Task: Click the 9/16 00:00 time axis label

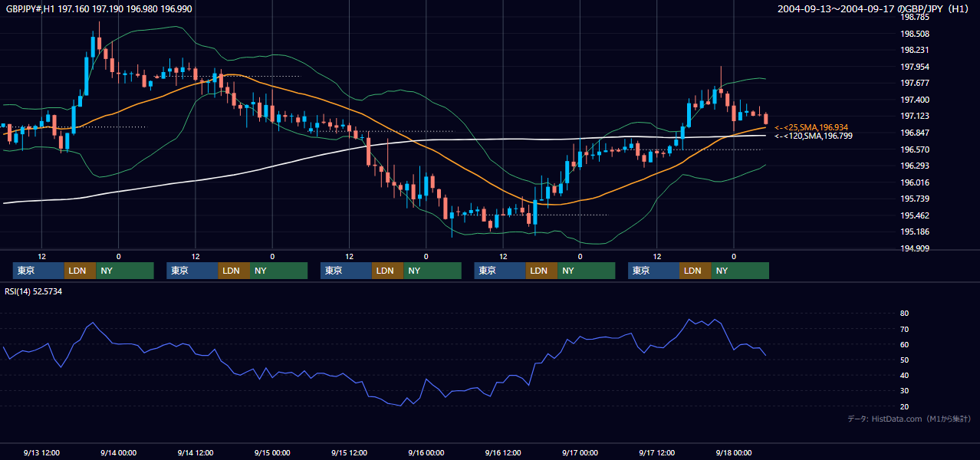Action: point(426,452)
